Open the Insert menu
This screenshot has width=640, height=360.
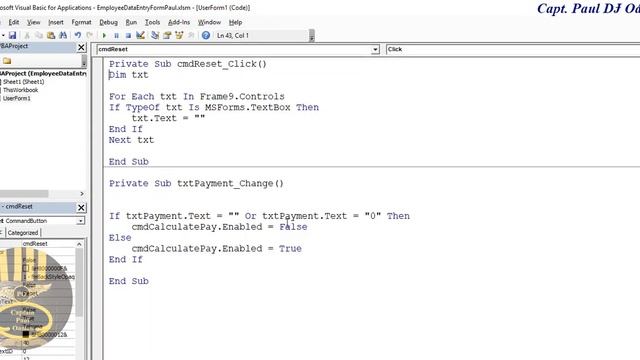click(x=56, y=22)
